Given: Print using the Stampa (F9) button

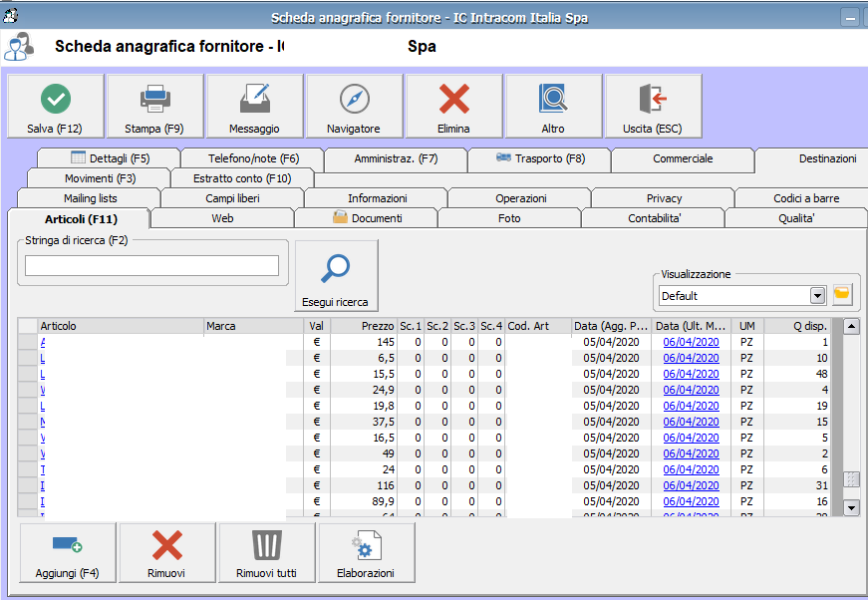Looking at the screenshot, I should click(x=154, y=107).
